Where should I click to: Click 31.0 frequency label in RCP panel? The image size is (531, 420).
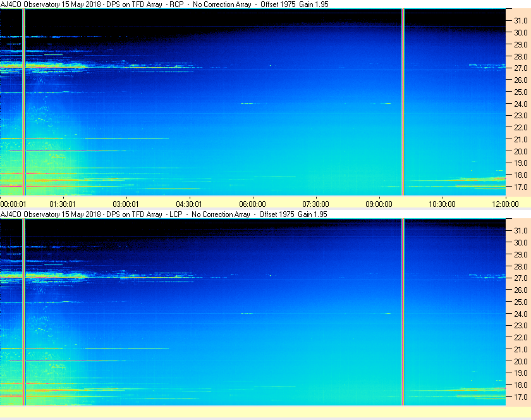coord(521,21)
